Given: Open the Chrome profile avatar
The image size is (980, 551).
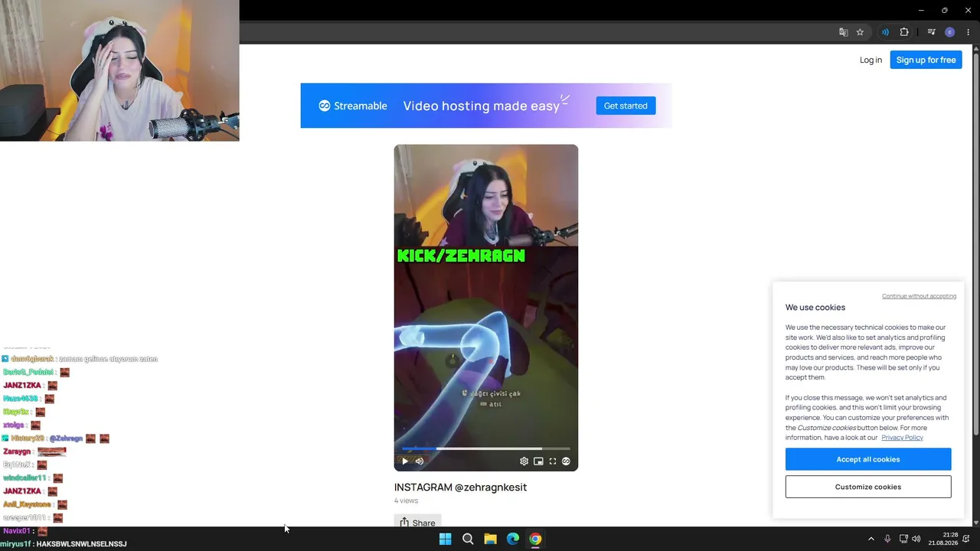Looking at the screenshot, I should (x=950, y=32).
